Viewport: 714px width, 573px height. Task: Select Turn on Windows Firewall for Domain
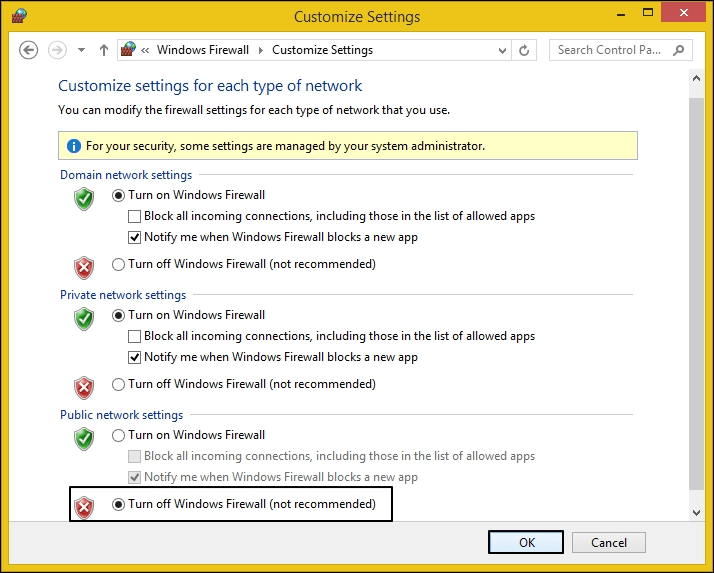[188, 195]
